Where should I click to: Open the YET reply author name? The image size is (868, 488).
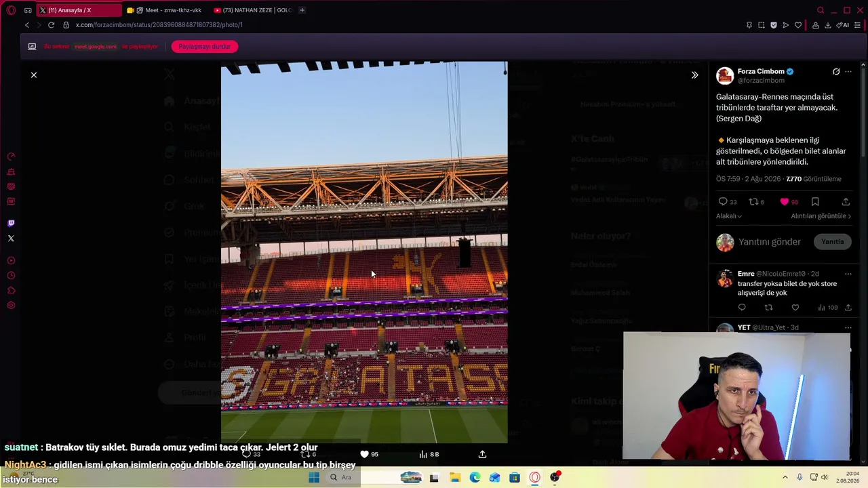tap(744, 327)
